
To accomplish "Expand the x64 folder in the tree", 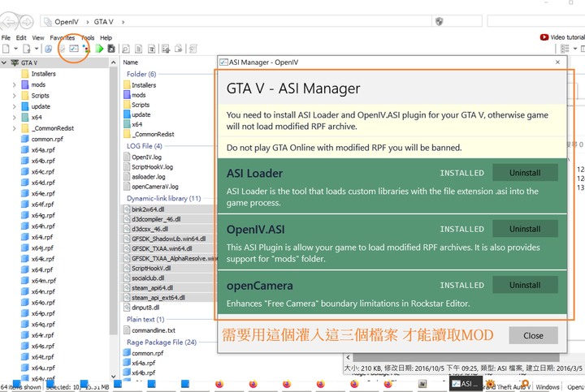I will pyautogui.click(x=14, y=117).
